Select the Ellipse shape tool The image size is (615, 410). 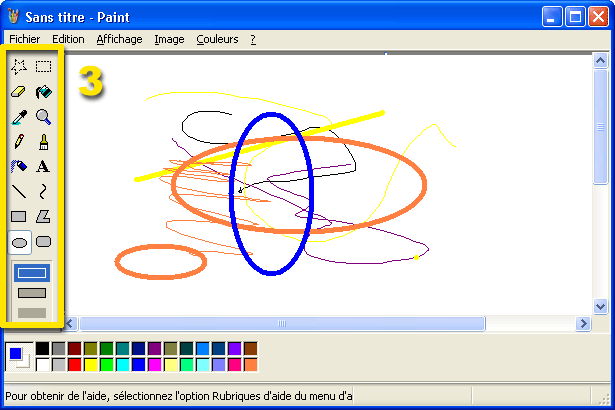(19, 242)
